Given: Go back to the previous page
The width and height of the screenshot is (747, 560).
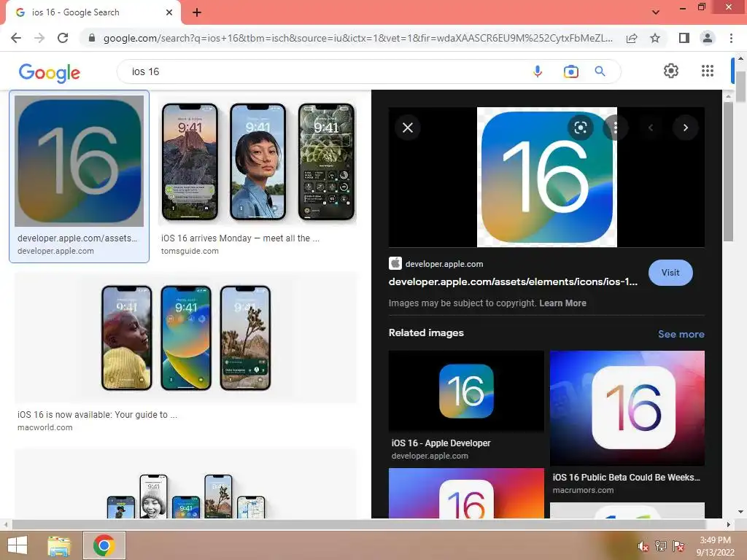Looking at the screenshot, I should click(x=16, y=38).
